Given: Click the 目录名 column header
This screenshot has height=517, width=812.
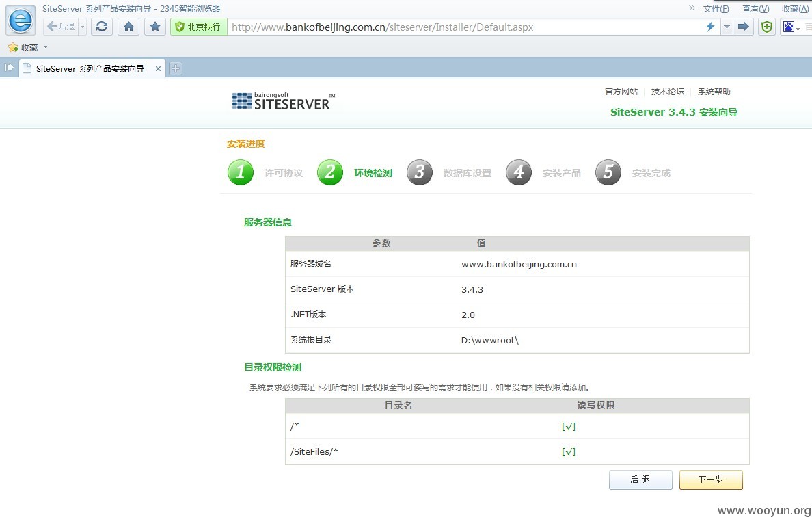Looking at the screenshot, I should [x=398, y=405].
